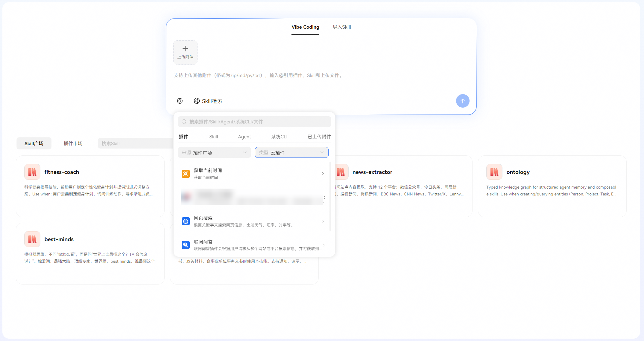Select the Skill tab in the popup
This screenshot has width=644, height=341.
pyautogui.click(x=213, y=137)
